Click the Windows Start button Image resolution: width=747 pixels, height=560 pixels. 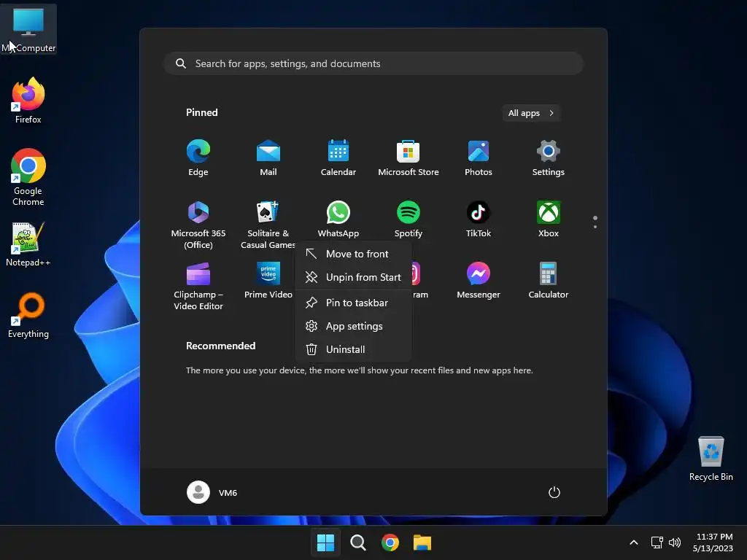coord(325,542)
